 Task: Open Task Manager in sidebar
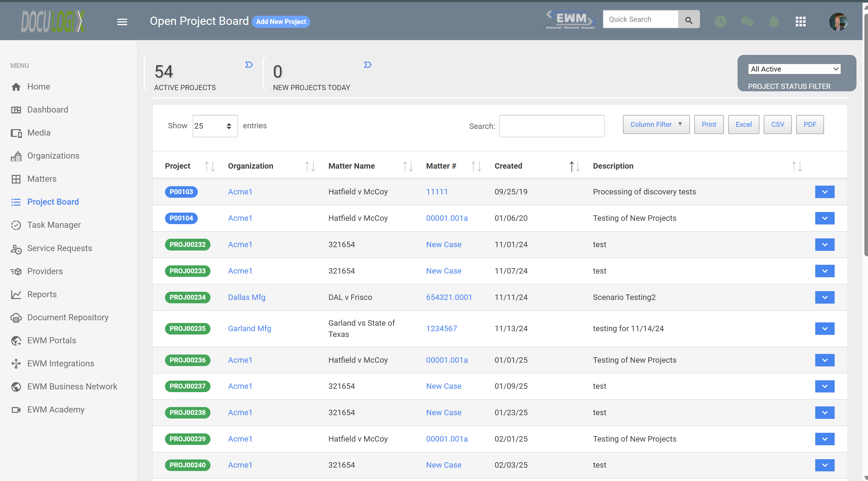(54, 225)
